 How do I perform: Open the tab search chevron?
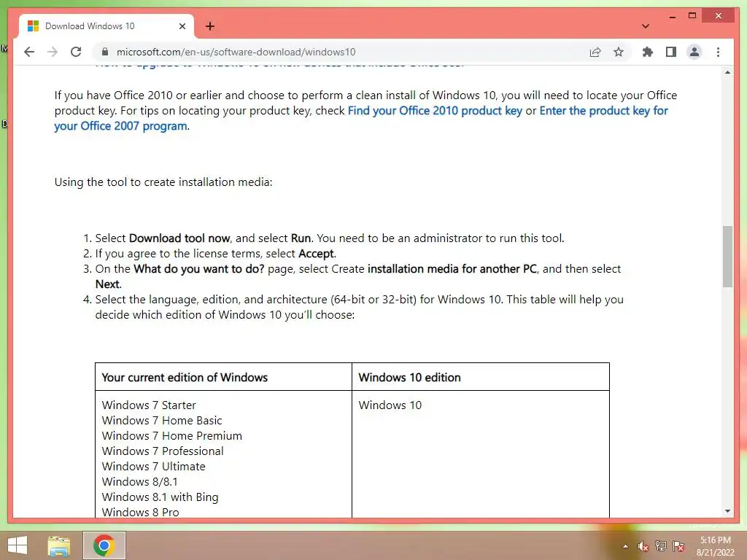pos(646,26)
